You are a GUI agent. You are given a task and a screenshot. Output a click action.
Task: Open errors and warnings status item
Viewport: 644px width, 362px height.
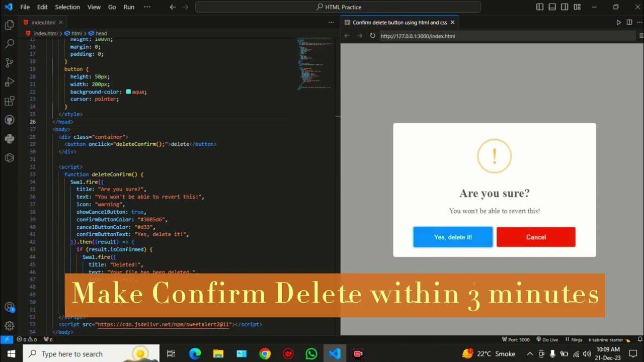tap(27, 340)
